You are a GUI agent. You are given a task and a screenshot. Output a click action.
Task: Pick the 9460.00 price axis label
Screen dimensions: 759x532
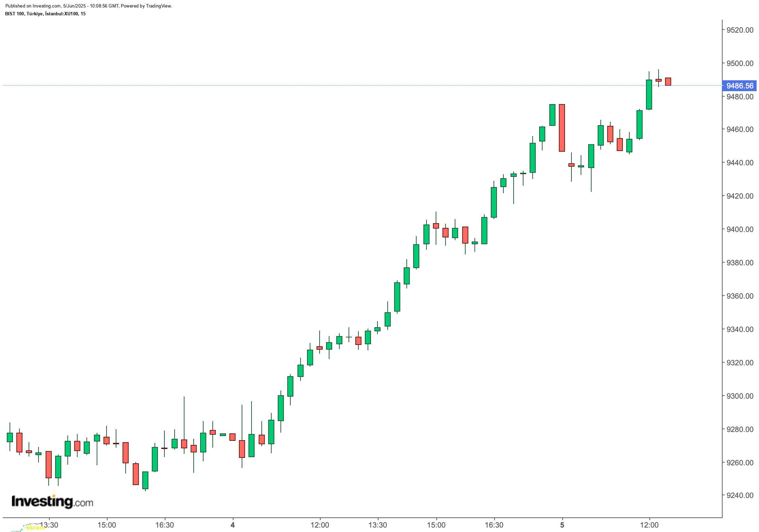740,130
